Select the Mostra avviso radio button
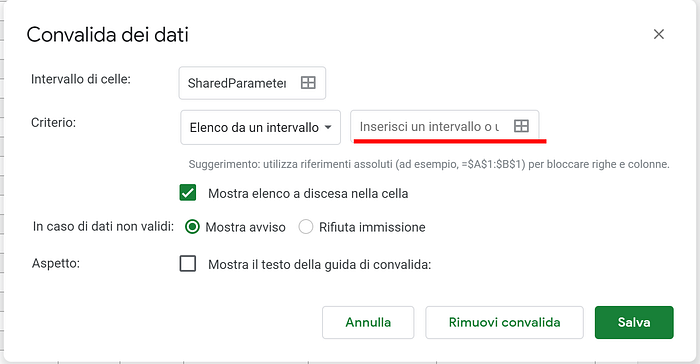700x364 pixels. tap(192, 227)
